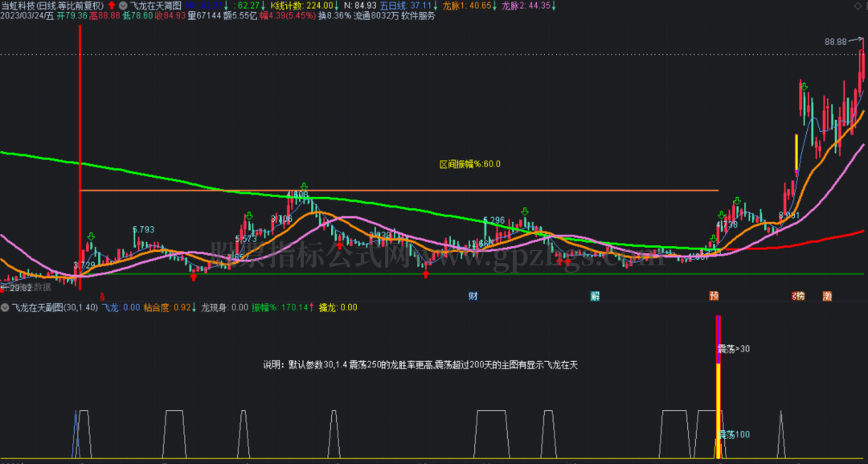
Task: Expand the 飞龙在天简图 indicator dropdown circle
Action: tap(123, 6)
